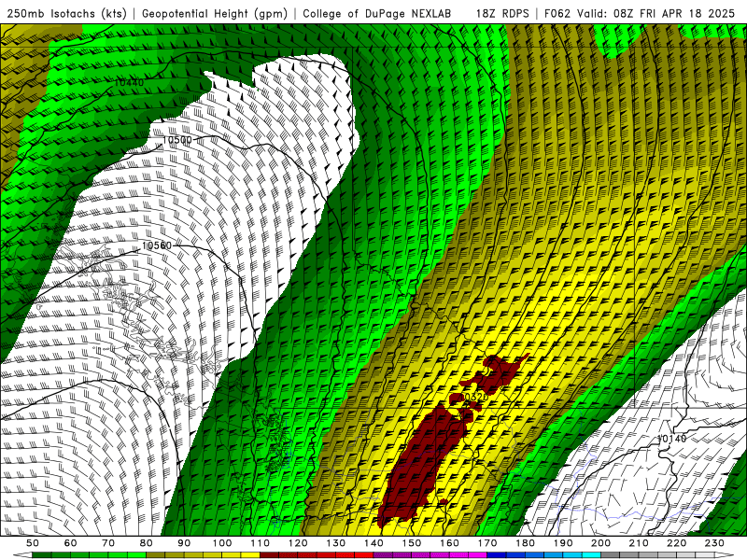Click the left arrow end of the colorbar
The width and height of the screenshot is (747, 560).
(22, 555)
